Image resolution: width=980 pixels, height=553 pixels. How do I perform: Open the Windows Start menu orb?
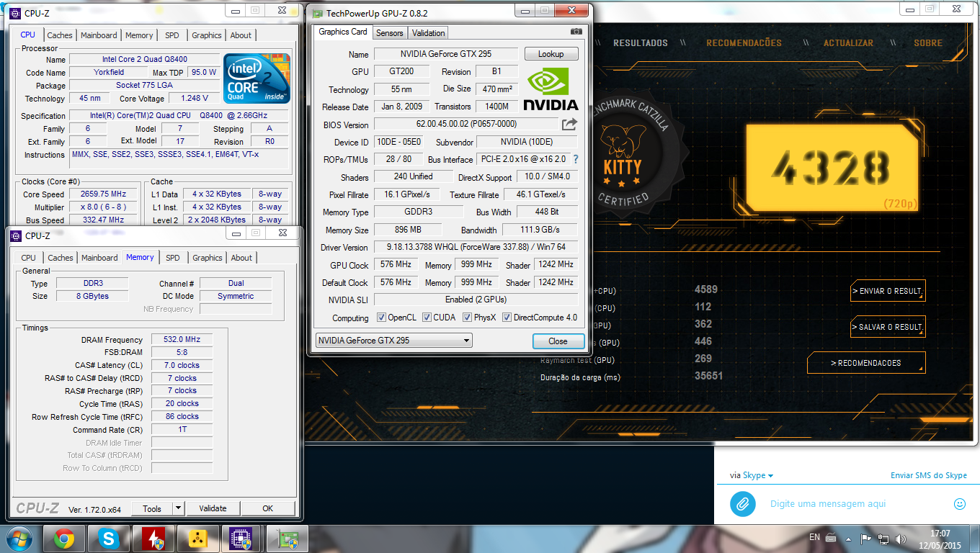coord(19,538)
